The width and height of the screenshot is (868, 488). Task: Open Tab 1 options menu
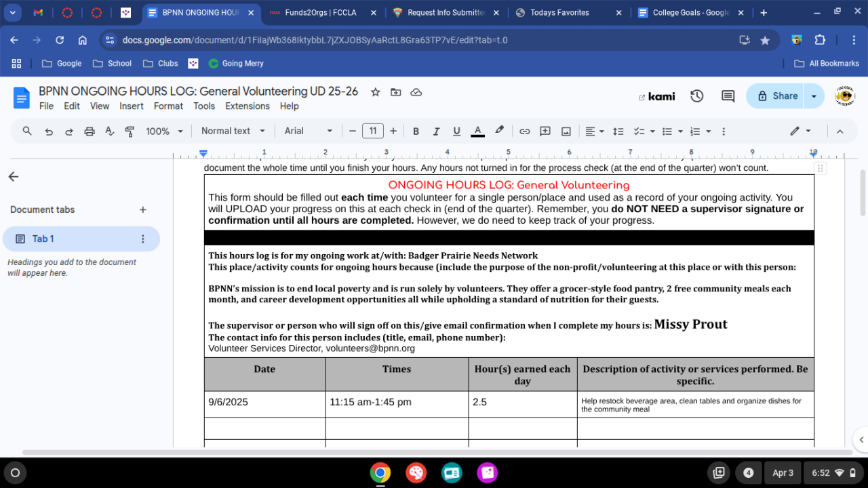click(143, 239)
